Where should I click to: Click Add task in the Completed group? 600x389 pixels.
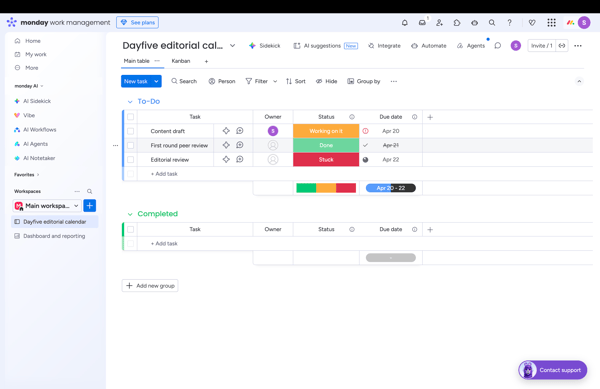click(x=164, y=243)
